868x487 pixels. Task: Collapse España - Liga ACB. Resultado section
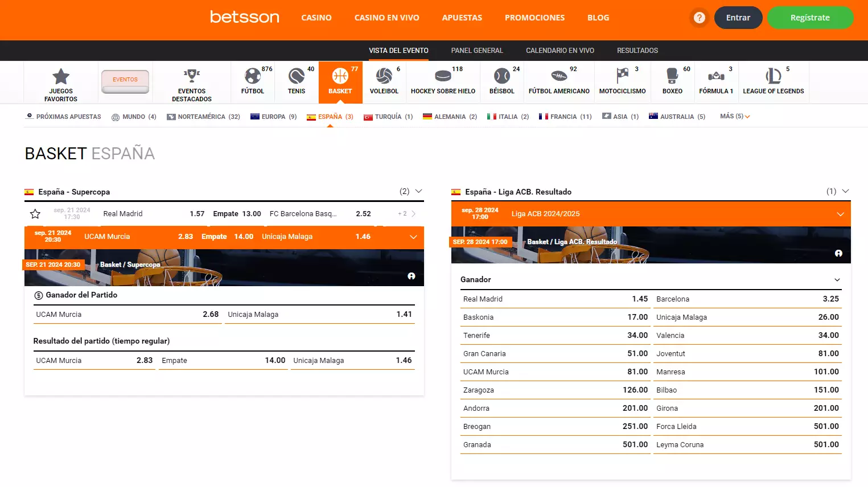click(x=846, y=191)
